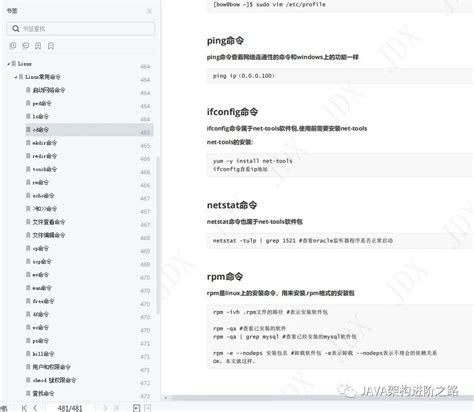This screenshot has width=474, height=412.
Task: Open the 查找命令 bookmark
Action: (x=43, y=393)
